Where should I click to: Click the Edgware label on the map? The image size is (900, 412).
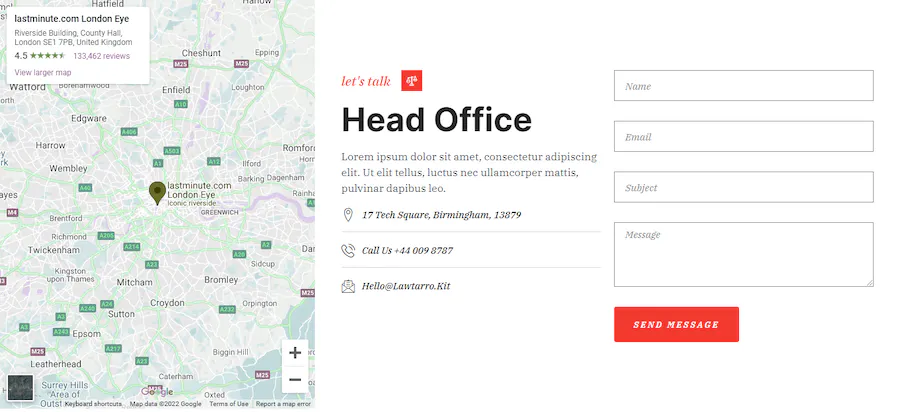89,119
